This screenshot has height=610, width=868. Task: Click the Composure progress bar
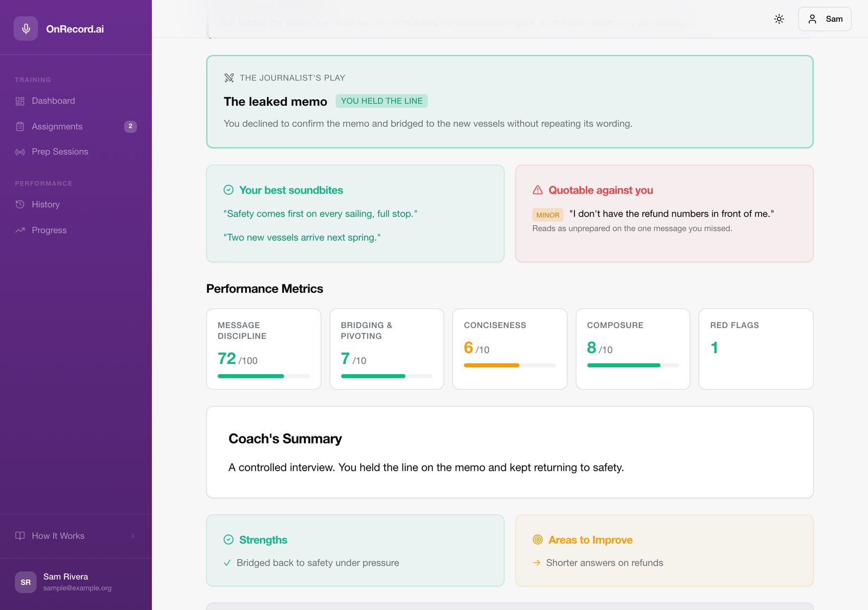[x=633, y=365]
